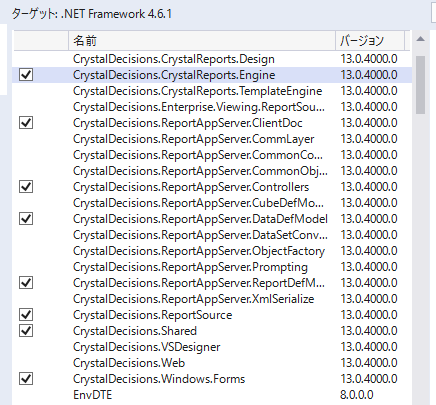Click the CrystalDecisions.Shared name
The image size is (436, 405).
click(x=135, y=331)
